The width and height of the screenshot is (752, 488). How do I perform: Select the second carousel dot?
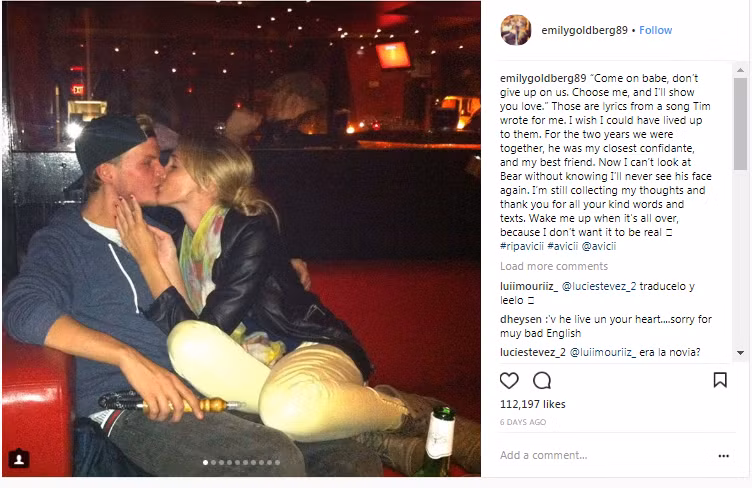pos(213,463)
